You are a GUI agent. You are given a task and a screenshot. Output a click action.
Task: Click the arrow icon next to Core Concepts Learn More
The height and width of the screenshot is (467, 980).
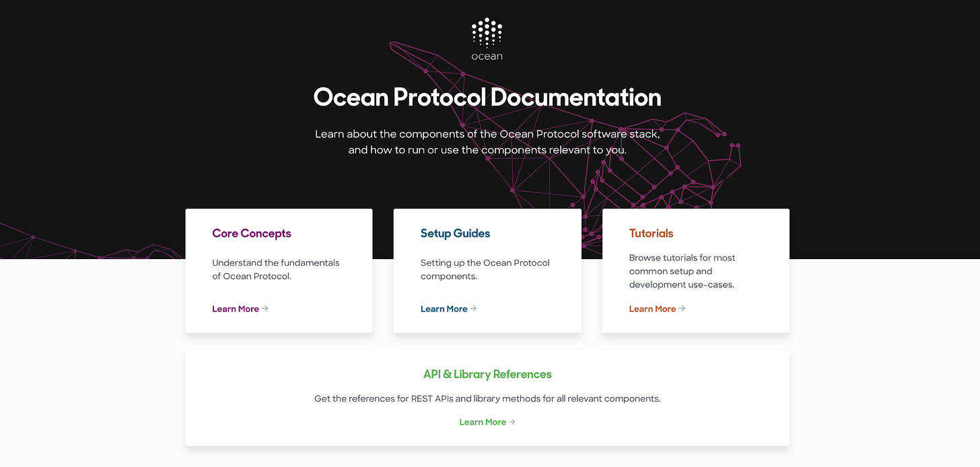point(265,308)
